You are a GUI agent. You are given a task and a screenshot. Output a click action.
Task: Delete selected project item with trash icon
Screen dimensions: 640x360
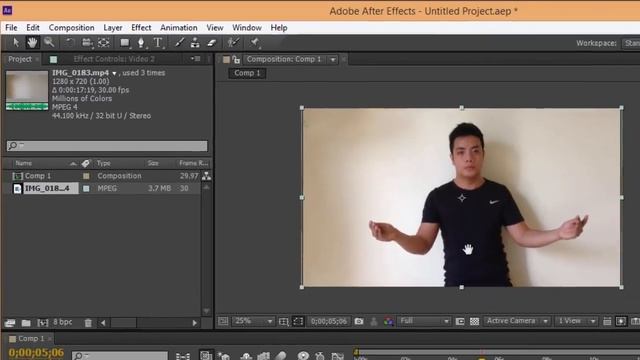click(x=88, y=323)
